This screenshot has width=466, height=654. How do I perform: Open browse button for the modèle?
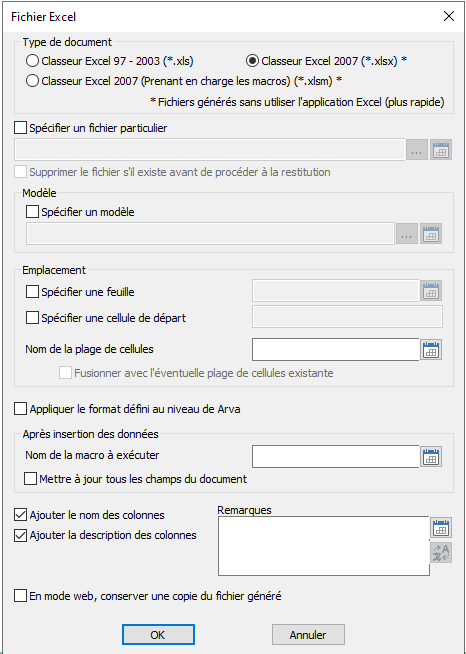[x=407, y=234]
